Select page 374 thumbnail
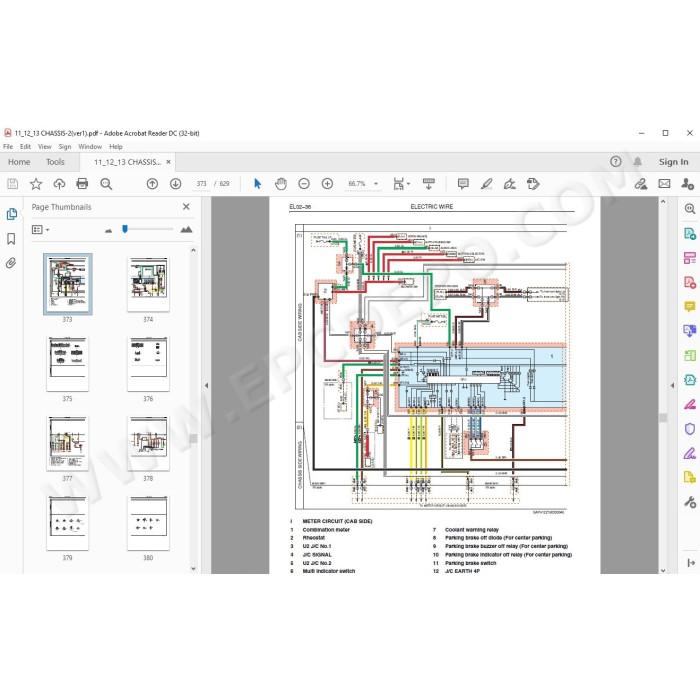Screen dimensions: 700x700 (x=148, y=284)
